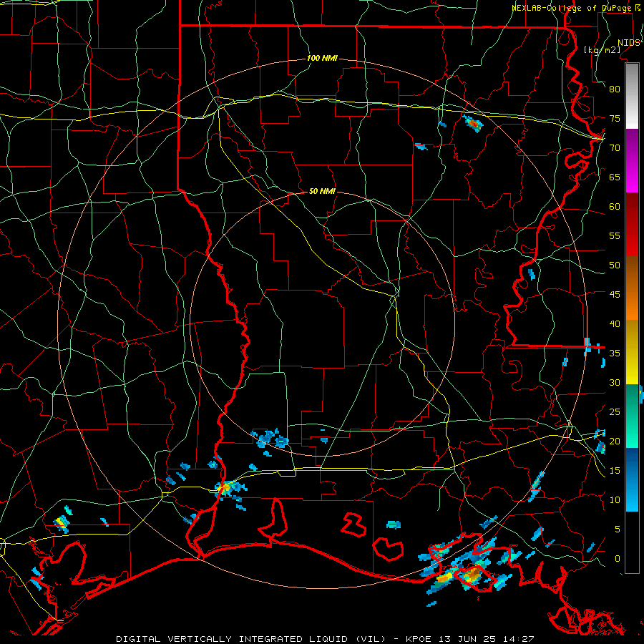Click the [kg/m2] units label

[602, 50]
